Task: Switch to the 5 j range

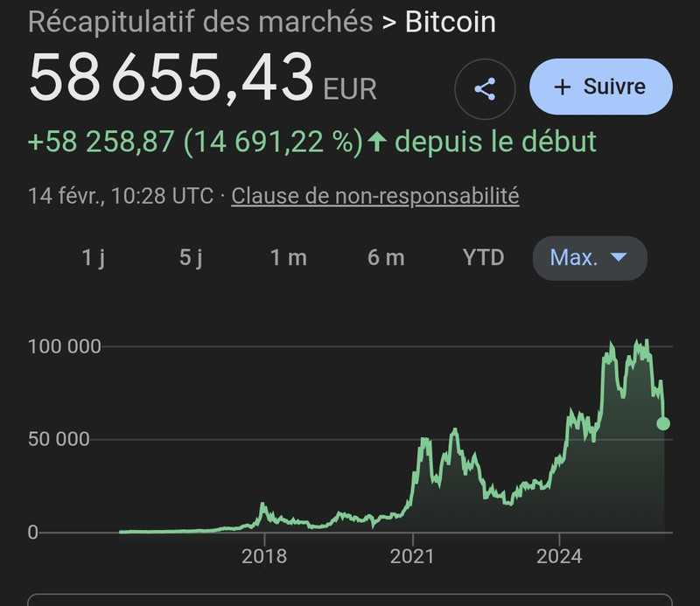Action: coord(191,258)
